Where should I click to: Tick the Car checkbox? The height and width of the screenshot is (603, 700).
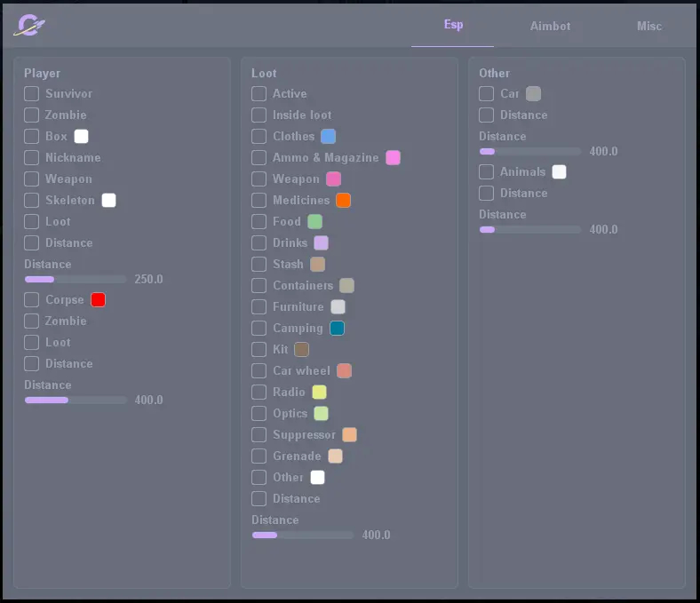487,93
